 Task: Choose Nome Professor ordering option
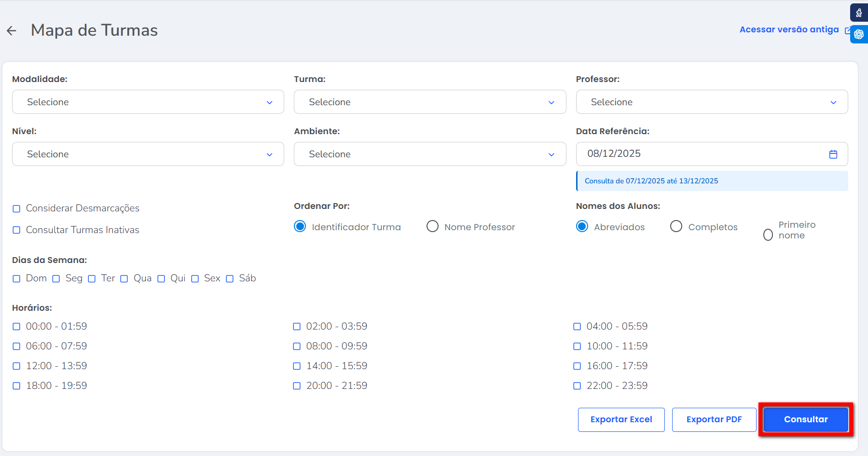[x=432, y=226]
